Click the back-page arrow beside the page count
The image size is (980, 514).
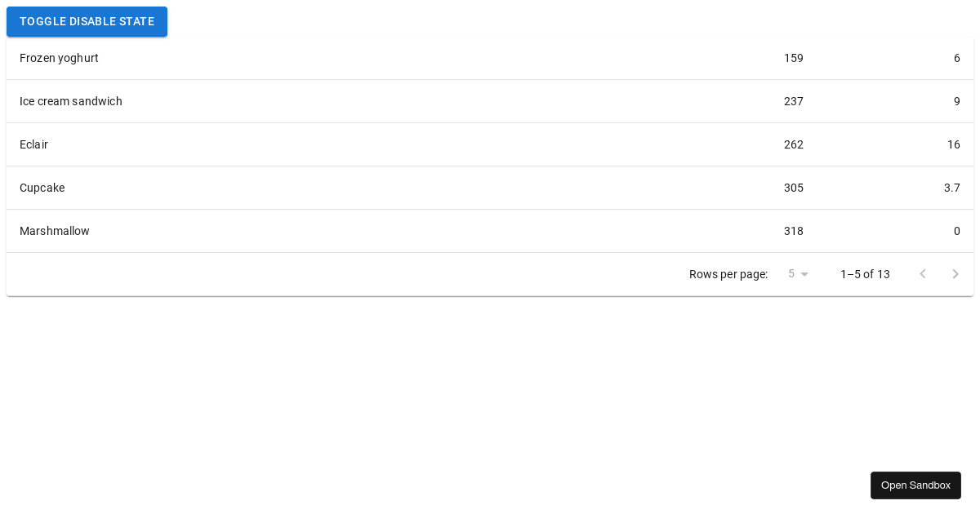point(923,274)
